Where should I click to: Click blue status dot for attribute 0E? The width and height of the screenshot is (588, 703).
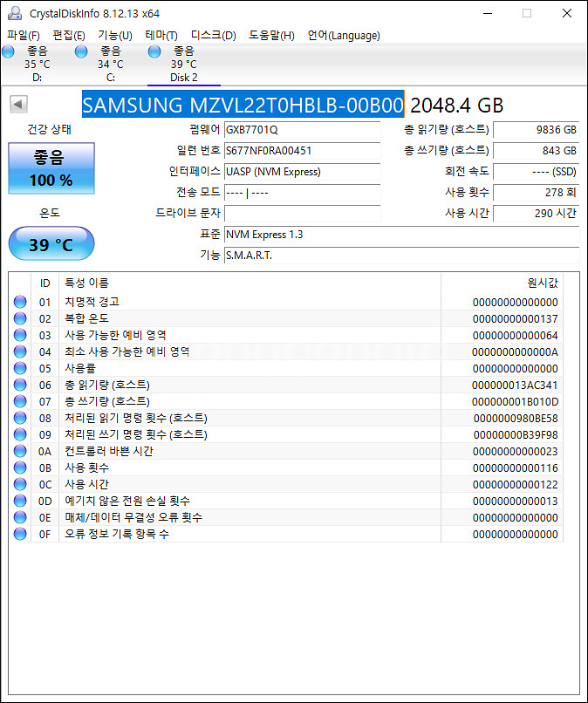(x=20, y=517)
